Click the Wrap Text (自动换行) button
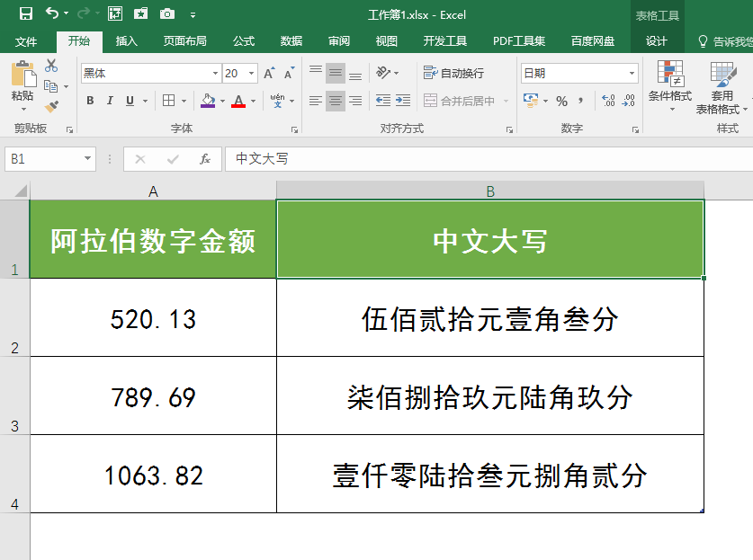The height and width of the screenshot is (560, 753). pyautogui.click(x=453, y=73)
